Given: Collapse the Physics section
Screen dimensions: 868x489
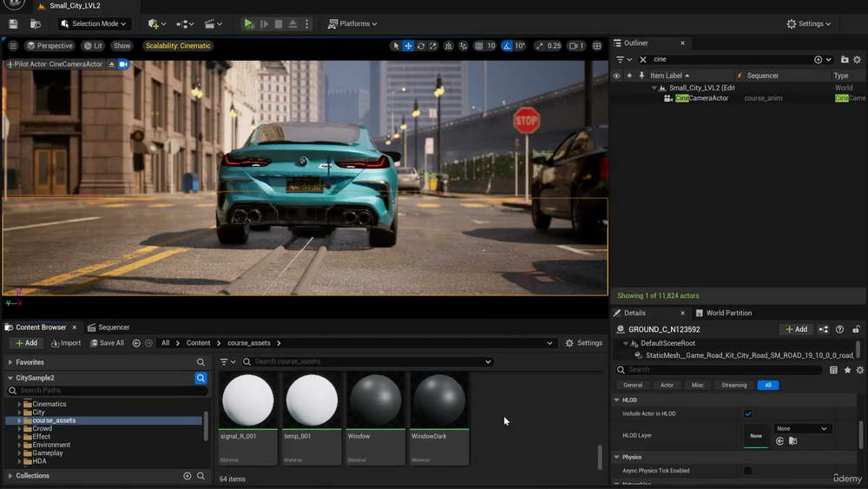Looking at the screenshot, I should (616, 458).
